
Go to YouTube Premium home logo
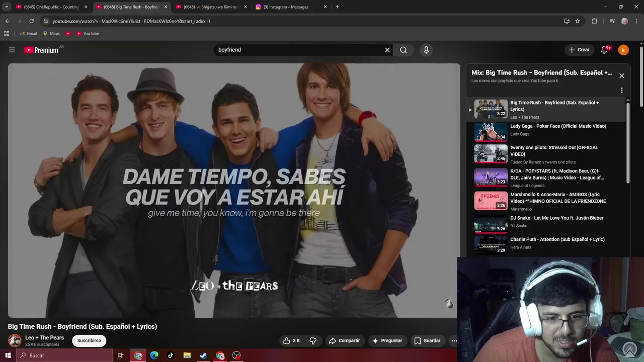pos(41,50)
